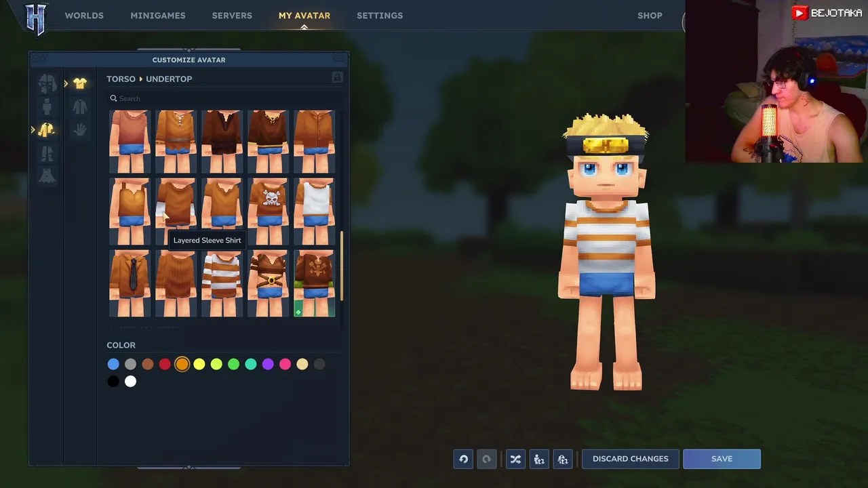The image size is (868, 488).
Task: Open the Settings menu
Action: [x=380, y=15]
